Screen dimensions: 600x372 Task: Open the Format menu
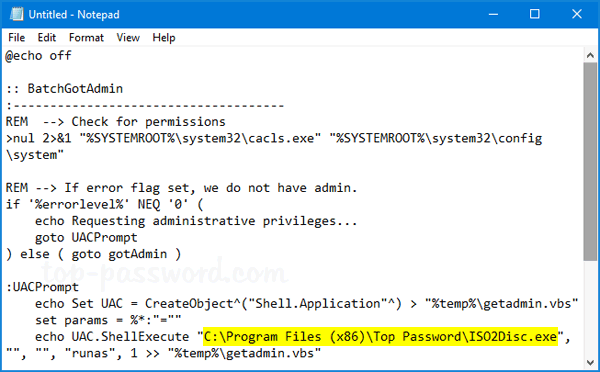[86, 38]
